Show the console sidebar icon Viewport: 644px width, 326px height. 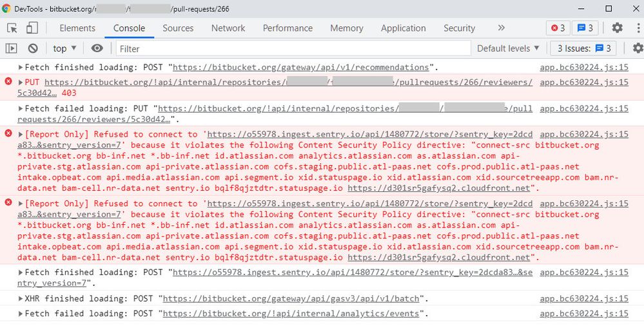11,48
